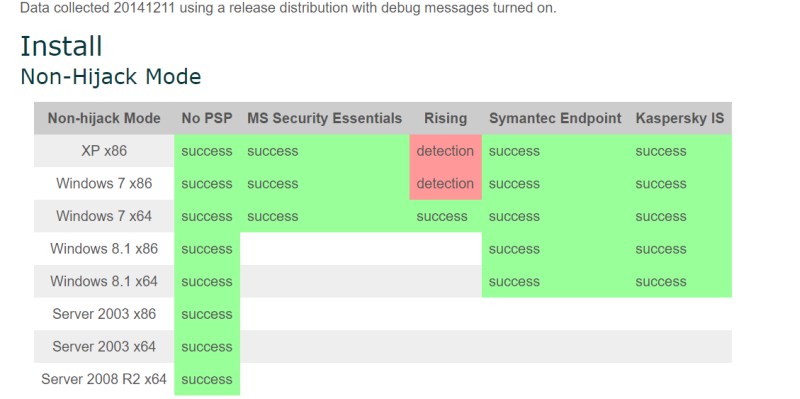Click No PSP success cell for Server 2003 x64
The image size is (800, 399).
[x=207, y=346]
